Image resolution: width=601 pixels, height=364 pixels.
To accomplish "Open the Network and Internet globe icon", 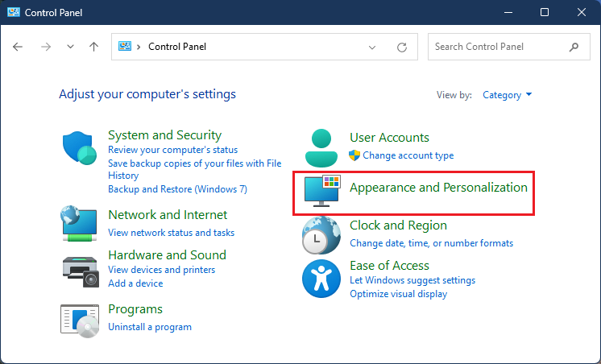I will (x=79, y=224).
